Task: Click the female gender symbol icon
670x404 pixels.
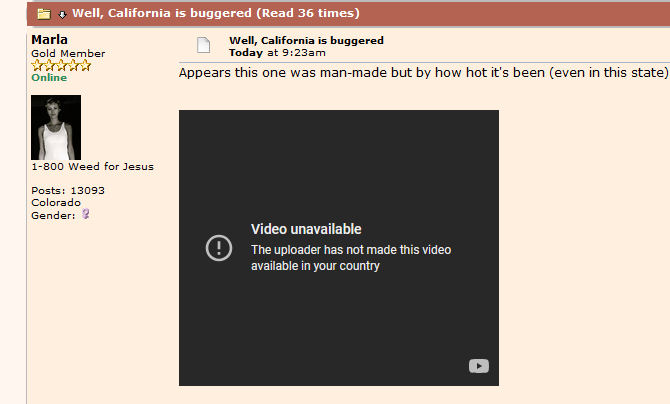Action: (86, 214)
